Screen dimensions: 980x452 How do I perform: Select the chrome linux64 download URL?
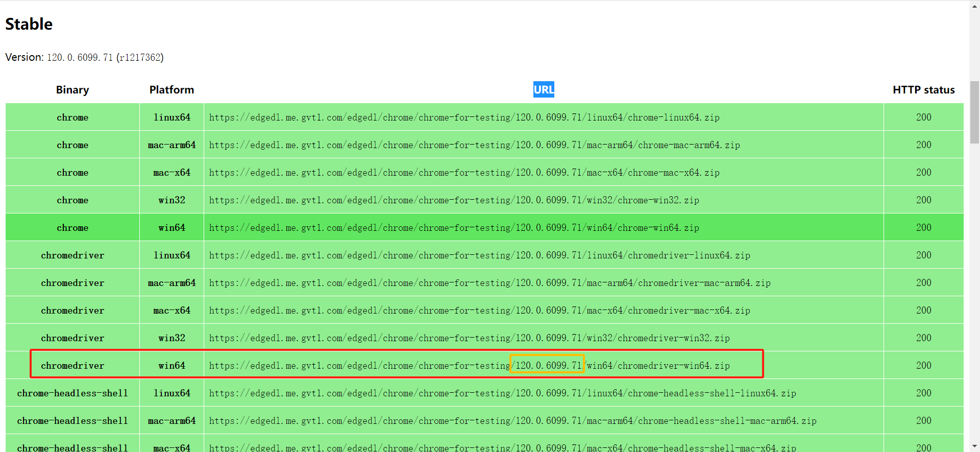click(464, 117)
